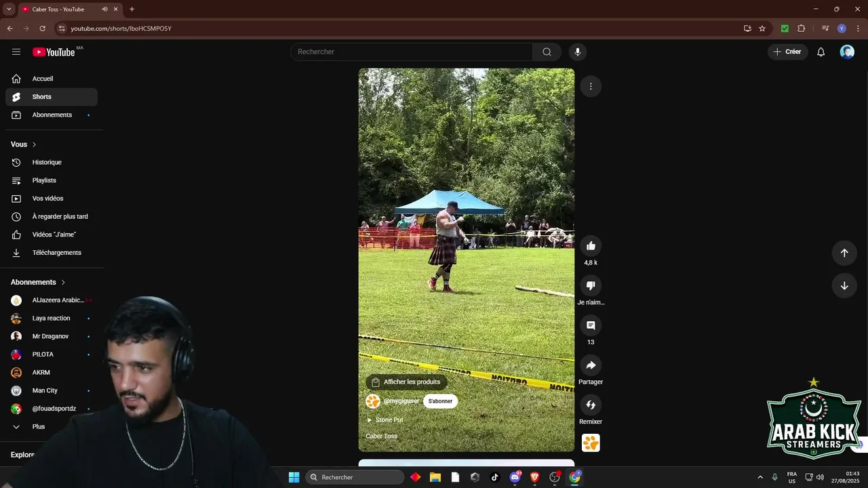Click the S'abonner button
The width and height of the screenshot is (868, 488).
point(440,401)
